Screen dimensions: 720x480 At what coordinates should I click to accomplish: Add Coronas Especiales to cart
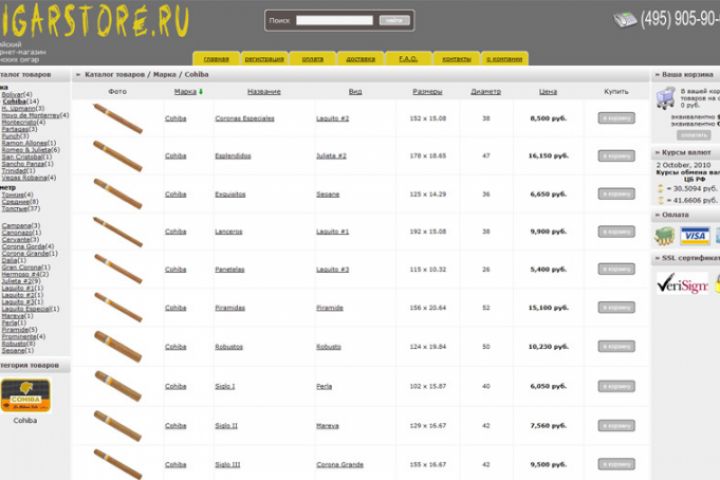(x=616, y=119)
